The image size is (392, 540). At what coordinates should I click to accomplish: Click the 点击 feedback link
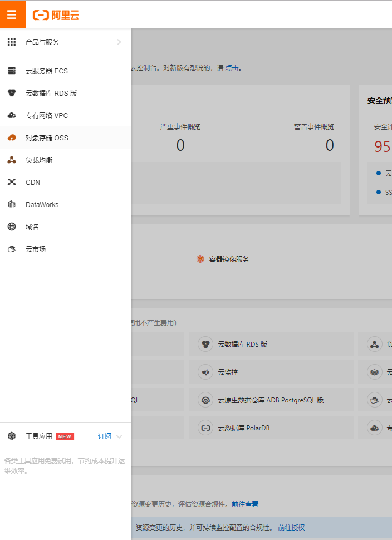(x=232, y=68)
